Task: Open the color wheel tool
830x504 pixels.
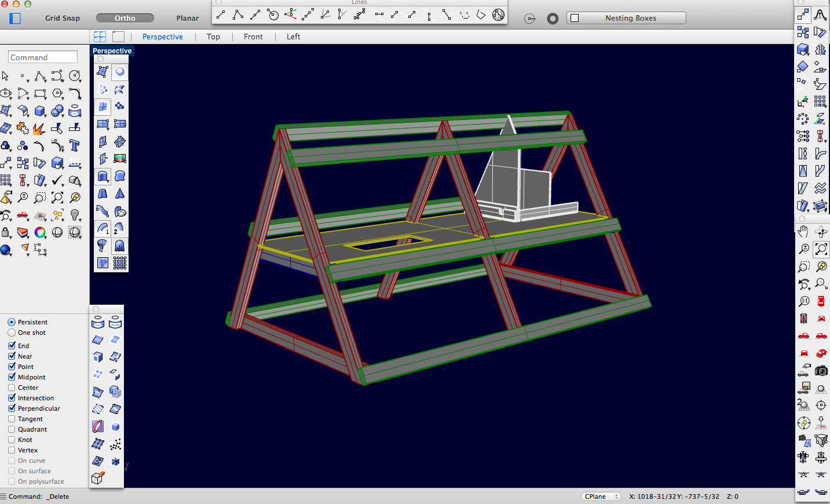Action: coord(40,232)
